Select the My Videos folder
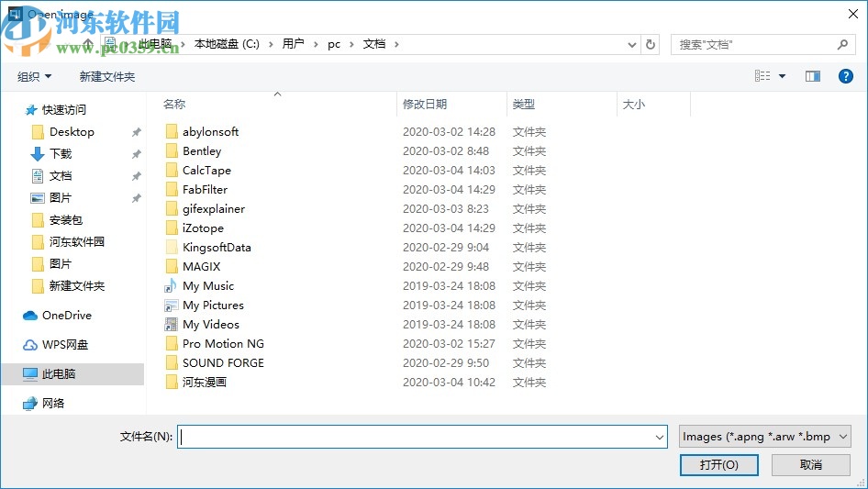The image size is (868, 489). click(x=211, y=325)
